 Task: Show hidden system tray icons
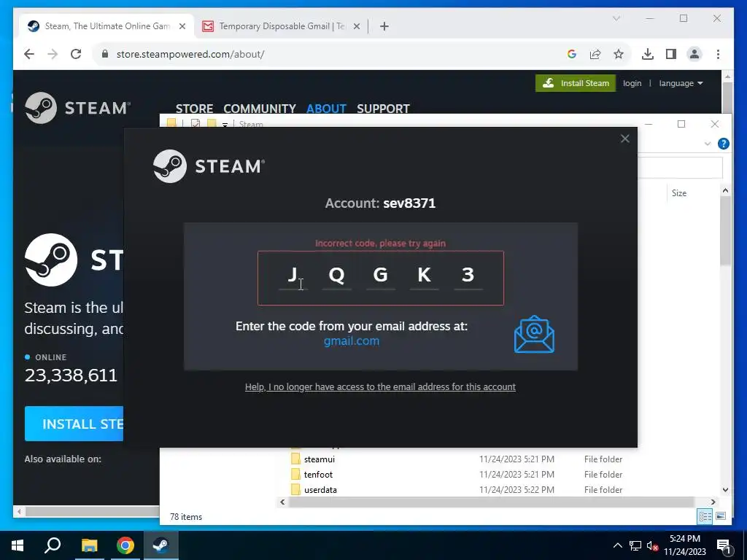(x=617, y=545)
